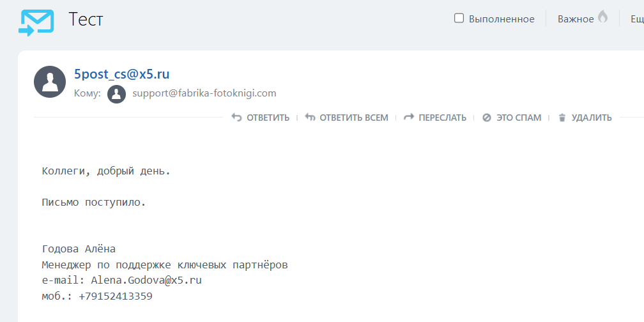Screen dimensions: 644x322
Task: Open sender address 5post_cs@x5.ru
Action: 122,74
